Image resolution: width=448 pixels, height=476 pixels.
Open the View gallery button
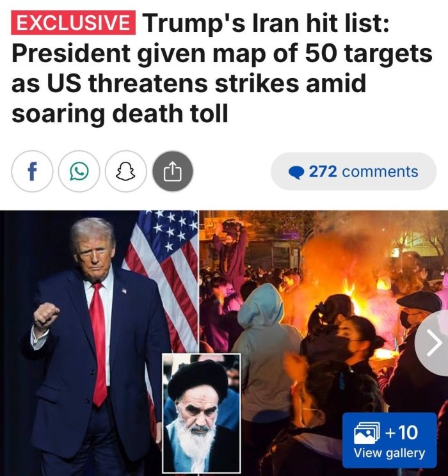(x=389, y=440)
